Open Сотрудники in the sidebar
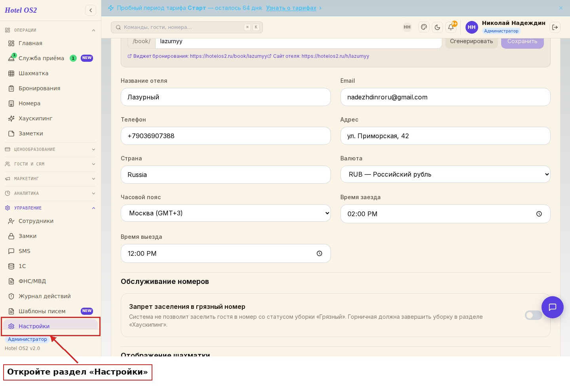Screen dimensions: 570x392 coord(51,221)
